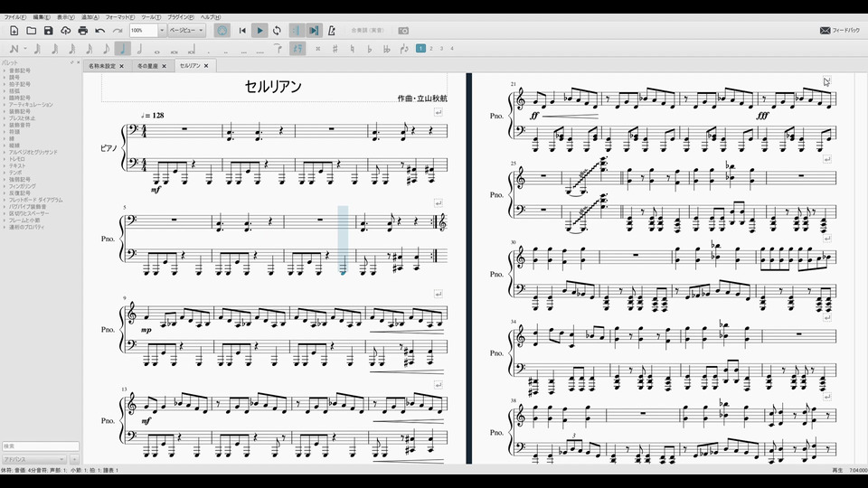Print the score using the printer icon
Screen dimensions: 868x488
point(83,31)
